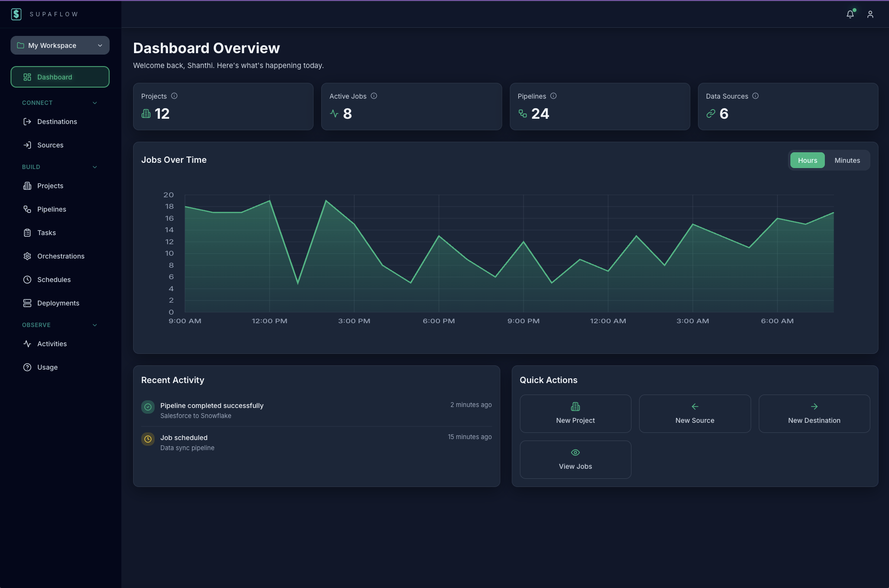Click '15 minutes ago' timestamp

[x=470, y=437]
